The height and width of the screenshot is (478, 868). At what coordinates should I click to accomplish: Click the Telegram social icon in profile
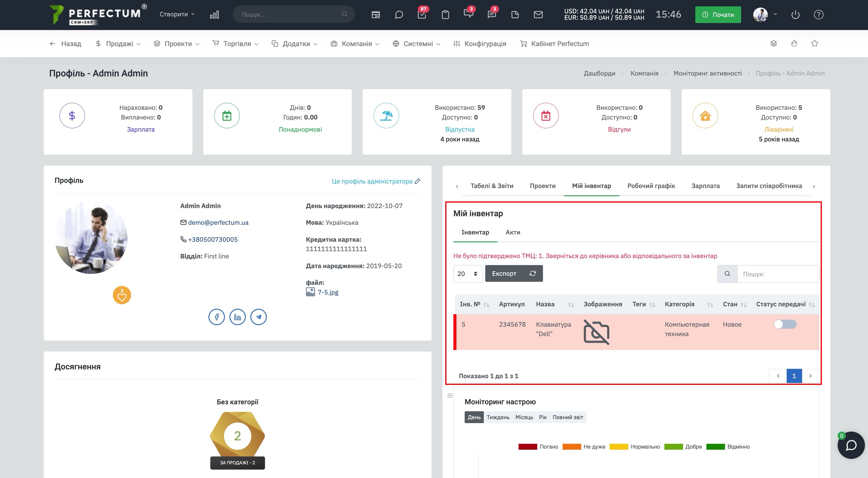click(x=259, y=317)
